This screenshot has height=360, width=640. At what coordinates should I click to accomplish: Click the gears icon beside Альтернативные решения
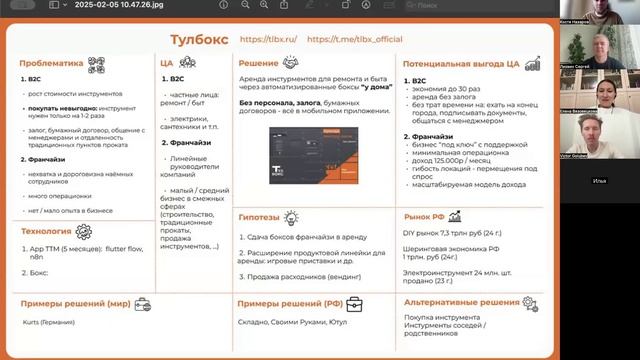point(531,304)
